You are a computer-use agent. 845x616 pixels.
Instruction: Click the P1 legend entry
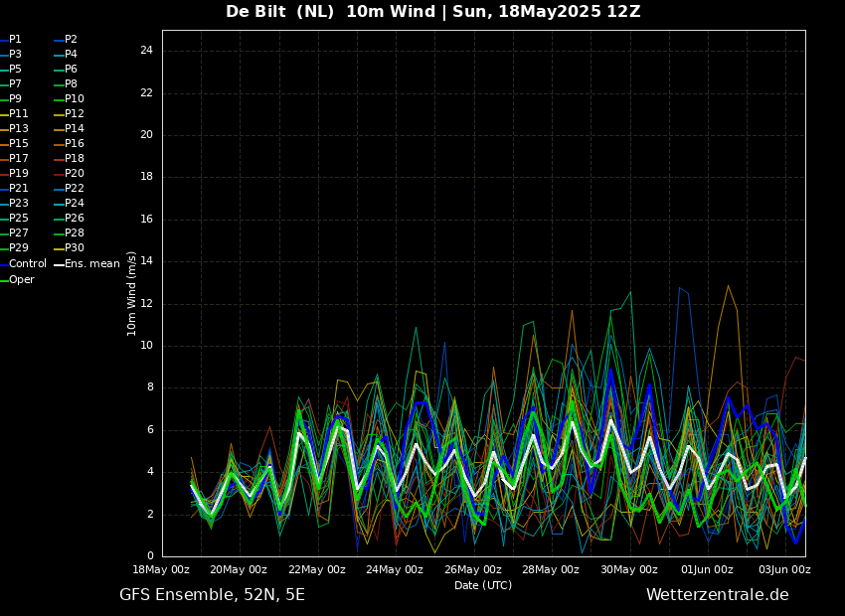click(15, 40)
